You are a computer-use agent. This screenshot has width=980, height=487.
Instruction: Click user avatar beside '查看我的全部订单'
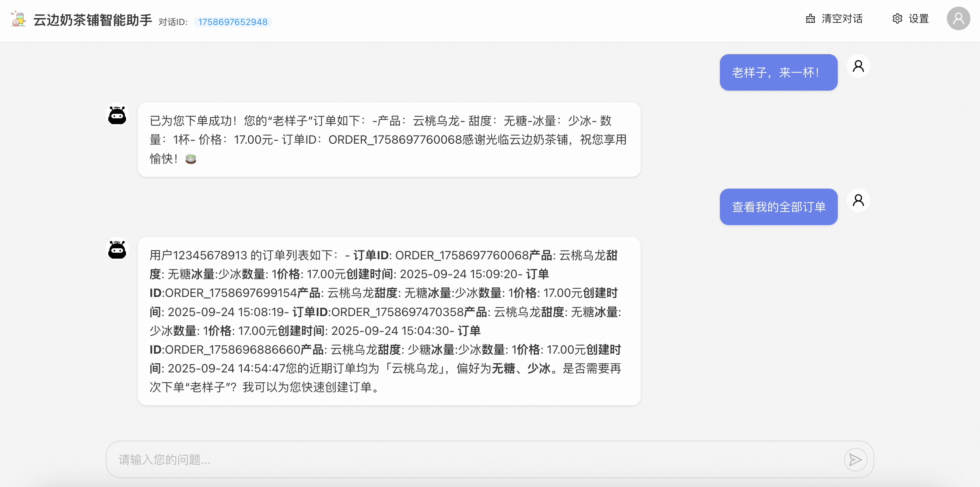(858, 200)
